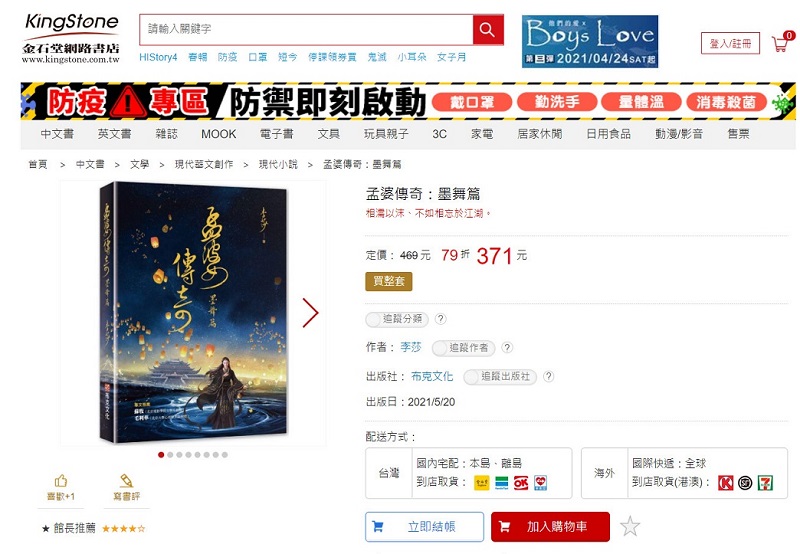Click help question mark beside 追蹤作者
Viewport: 800px width, 554px height.
[x=507, y=347]
